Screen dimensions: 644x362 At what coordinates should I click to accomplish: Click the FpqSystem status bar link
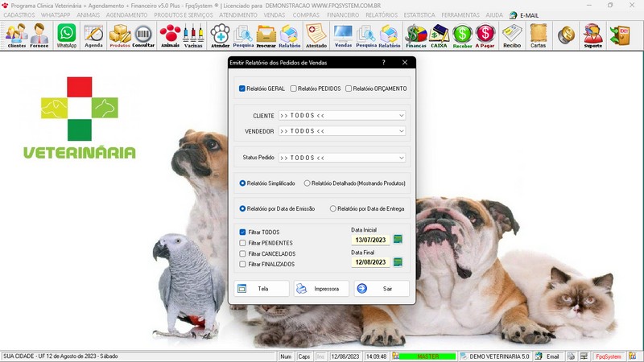point(609,356)
